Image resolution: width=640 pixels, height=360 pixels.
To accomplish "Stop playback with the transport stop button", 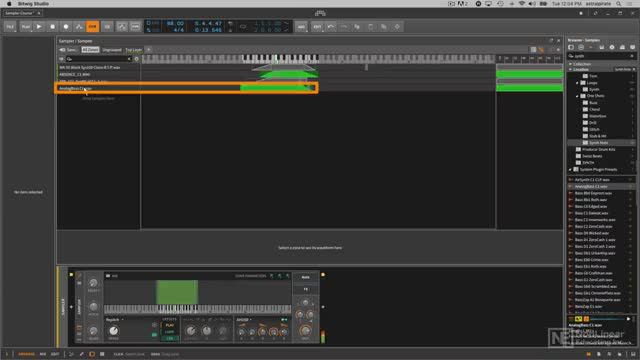I will pyautogui.click(x=53, y=27).
